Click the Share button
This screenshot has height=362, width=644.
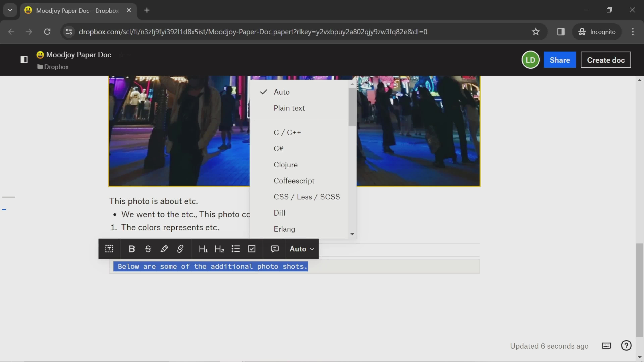pos(559,60)
